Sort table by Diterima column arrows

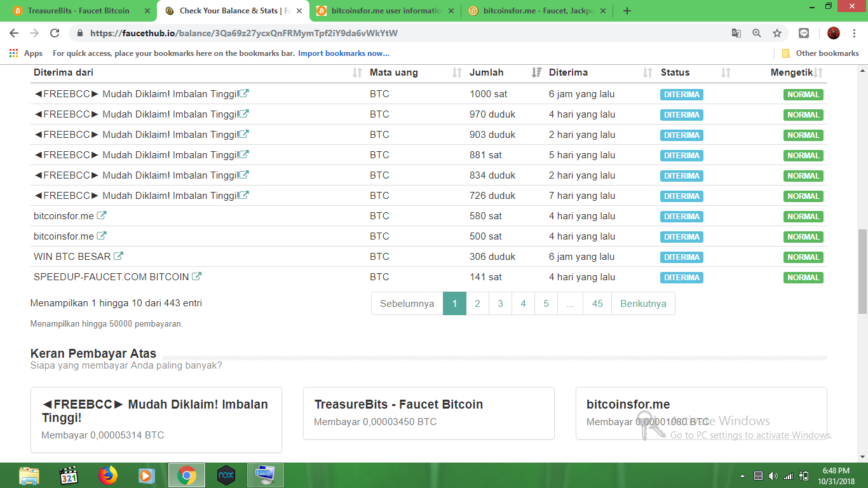point(648,72)
